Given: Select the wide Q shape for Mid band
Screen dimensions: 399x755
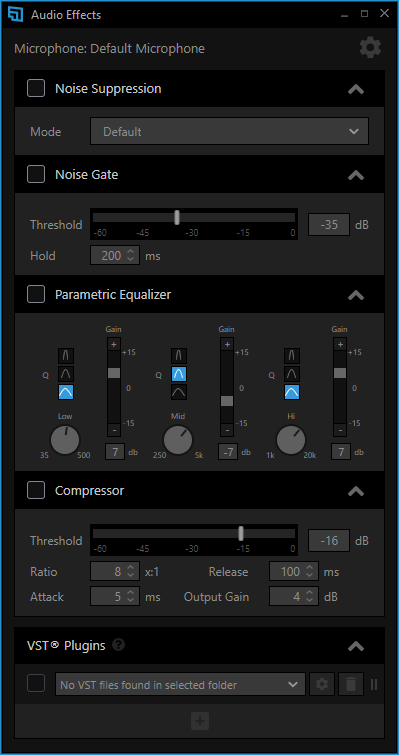Looking at the screenshot, I should tap(179, 392).
